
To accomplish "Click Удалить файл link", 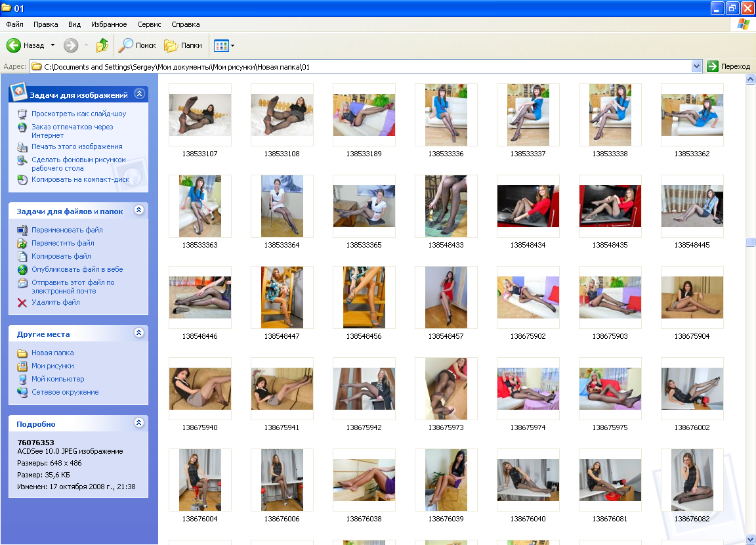I will click(x=56, y=303).
